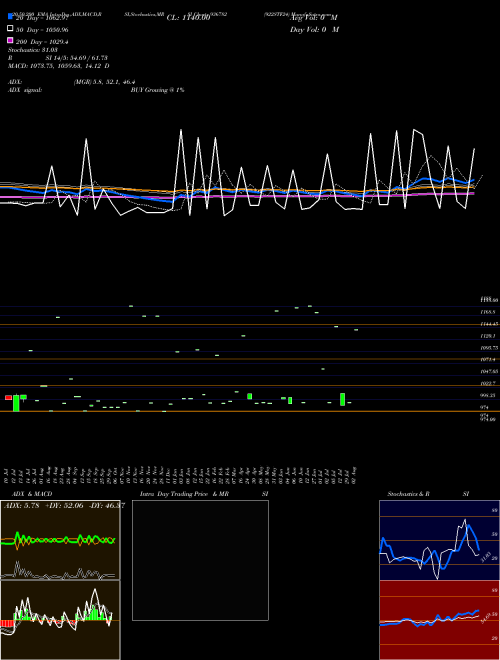Click the Intra Day Trading Price & MRSI title
Image resolution: width=500 pixels, height=660 pixels.
[204, 494]
